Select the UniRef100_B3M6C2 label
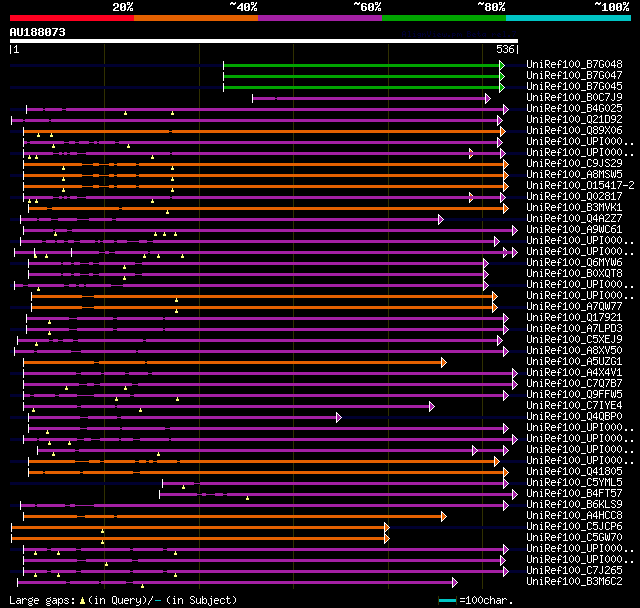 pyautogui.click(x=574, y=582)
